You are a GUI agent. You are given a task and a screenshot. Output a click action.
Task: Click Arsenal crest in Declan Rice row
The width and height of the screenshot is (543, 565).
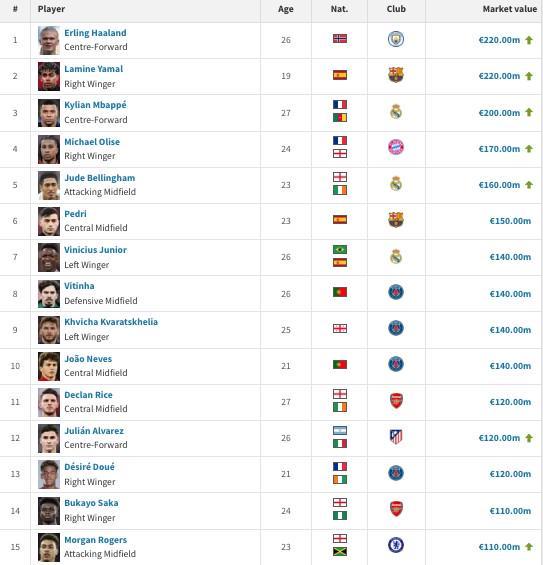coord(396,400)
